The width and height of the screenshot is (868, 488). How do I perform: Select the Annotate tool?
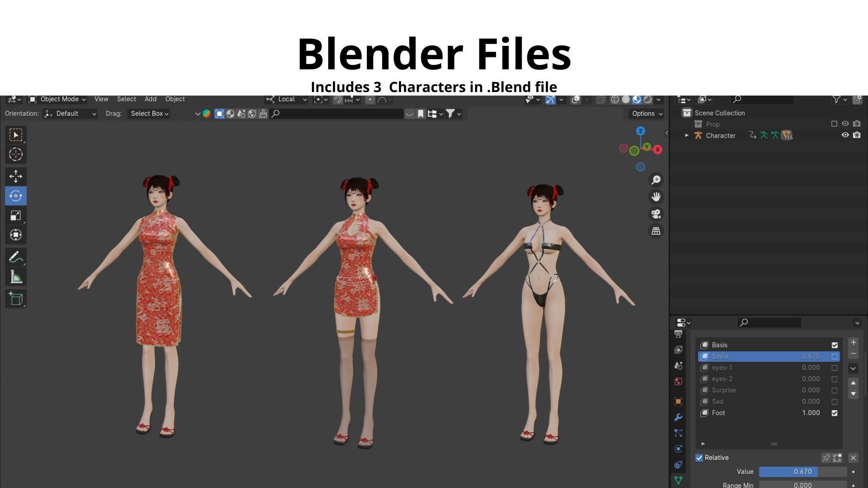[x=16, y=257]
